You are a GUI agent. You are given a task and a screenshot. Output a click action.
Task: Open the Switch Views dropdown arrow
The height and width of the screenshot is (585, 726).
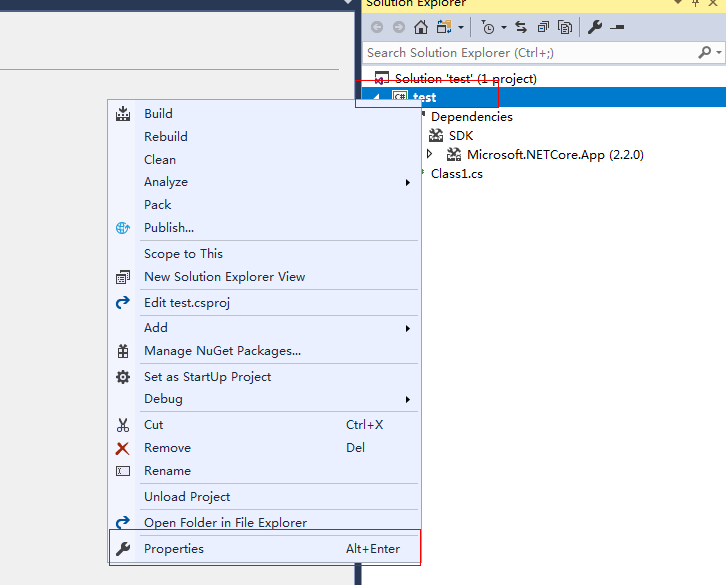[461, 28]
